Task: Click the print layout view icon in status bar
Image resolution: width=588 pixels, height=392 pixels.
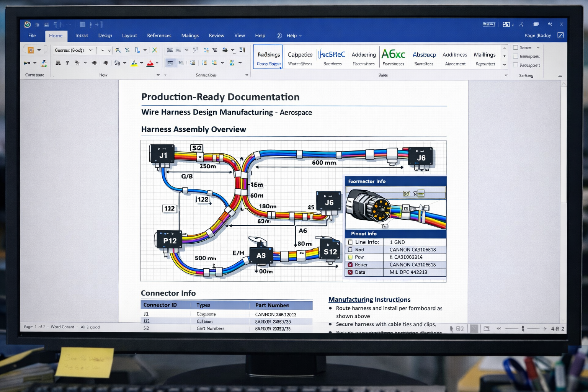Action: coord(474,328)
